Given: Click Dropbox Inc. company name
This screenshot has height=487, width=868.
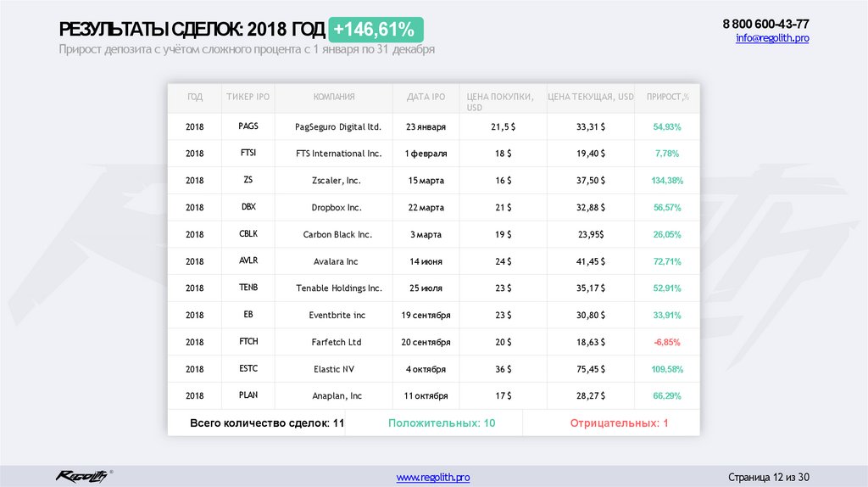Looking at the screenshot, I should coord(336,207).
